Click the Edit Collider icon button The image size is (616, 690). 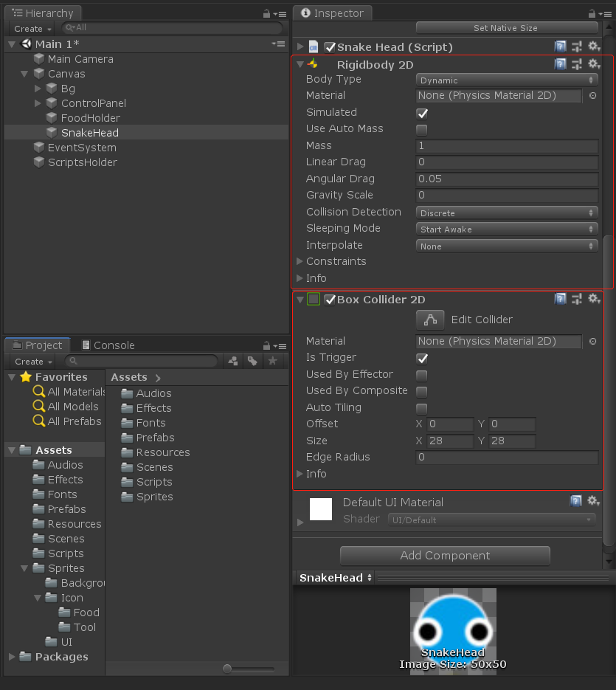[x=430, y=320]
